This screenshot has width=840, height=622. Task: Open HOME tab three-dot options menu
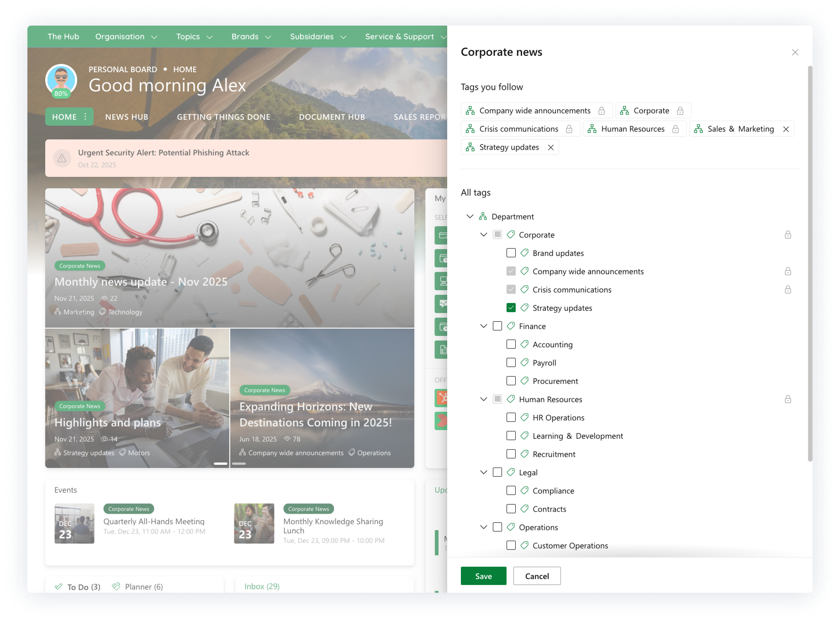pyautogui.click(x=85, y=116)
